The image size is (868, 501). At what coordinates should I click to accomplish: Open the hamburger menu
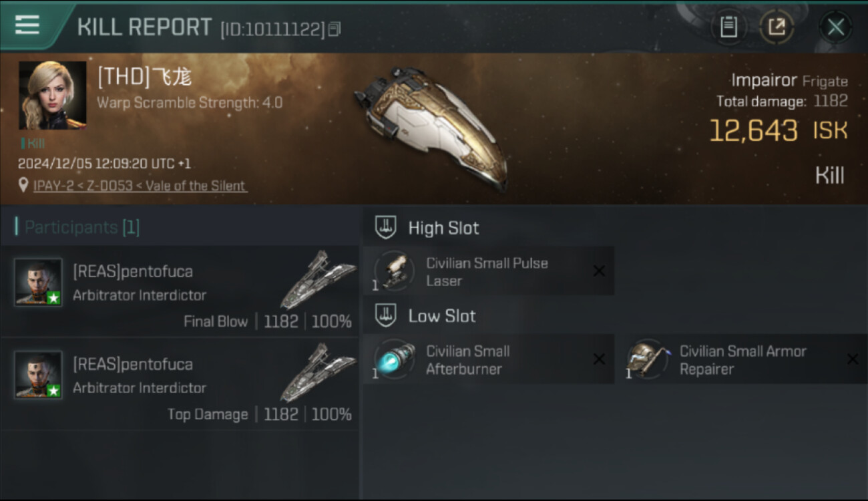tap(27, 25)
